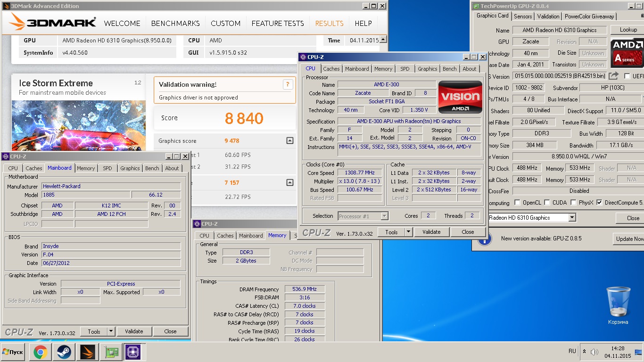Toggle the PhysX checkbox
The height and width of the screenshot is (362, 644).
pyautogui.click(x=573, y=203)
